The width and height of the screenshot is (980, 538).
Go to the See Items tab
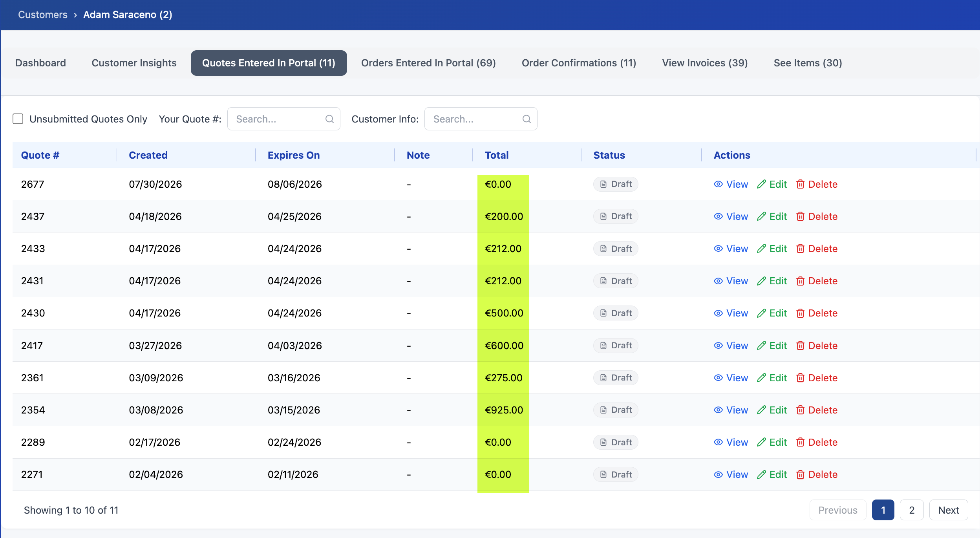tap(808, 63)
